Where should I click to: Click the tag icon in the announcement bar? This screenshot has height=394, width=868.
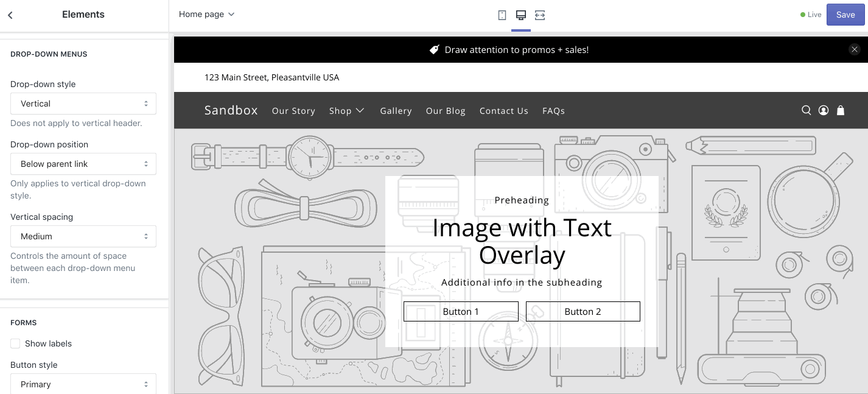[x=434, y=49]
